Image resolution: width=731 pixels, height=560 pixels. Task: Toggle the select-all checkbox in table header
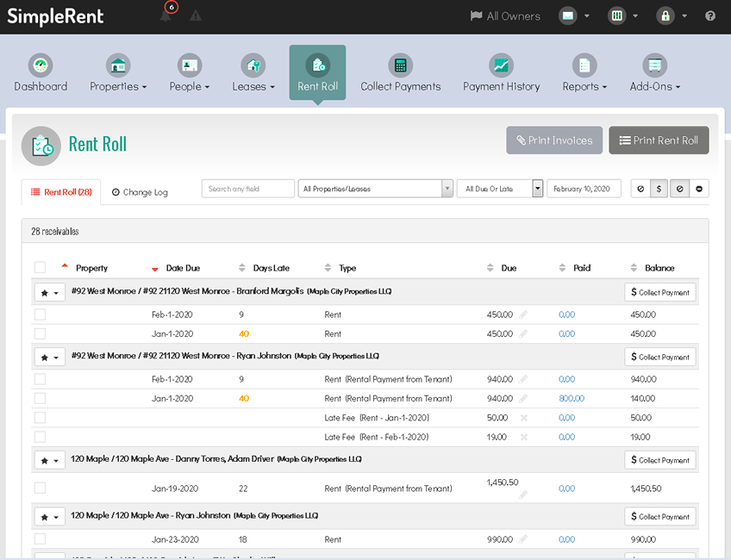click(41, 267)
